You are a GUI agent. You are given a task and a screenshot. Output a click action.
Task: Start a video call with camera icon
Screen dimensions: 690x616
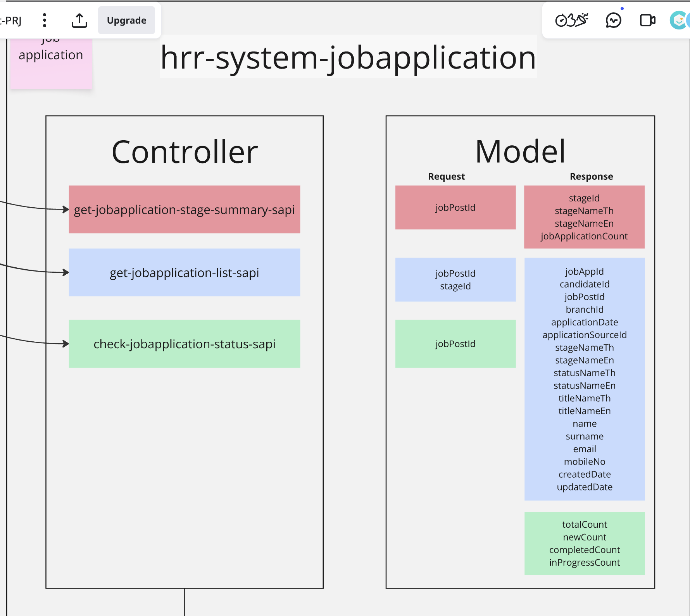tap(647, 20)
